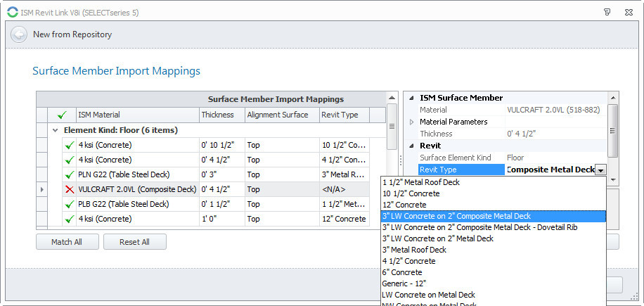Select 3" LW Concrete on 2" Composite Metal Deck
Viewport: 644px width, 306px height.
[493, 216]
